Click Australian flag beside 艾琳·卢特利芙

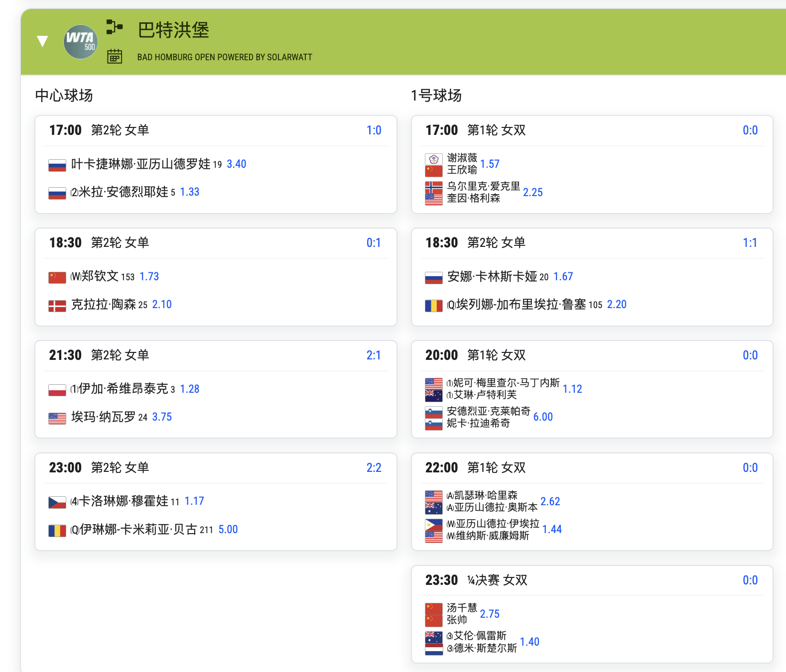pyautogui.click(x=434, y=396)
